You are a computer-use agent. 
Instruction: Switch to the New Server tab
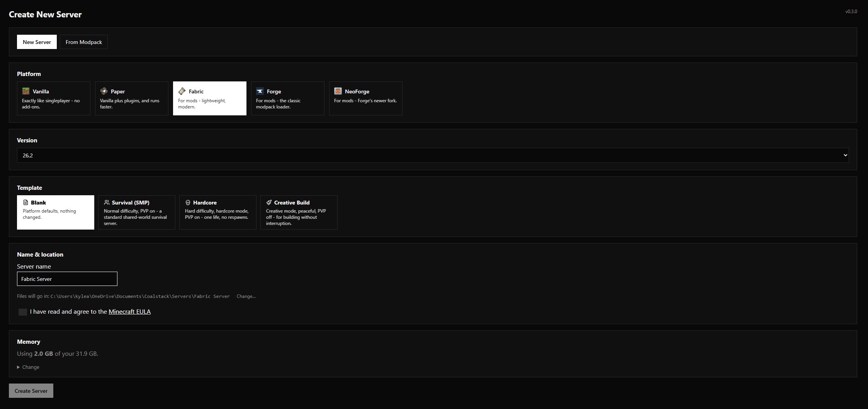point(37,42)
